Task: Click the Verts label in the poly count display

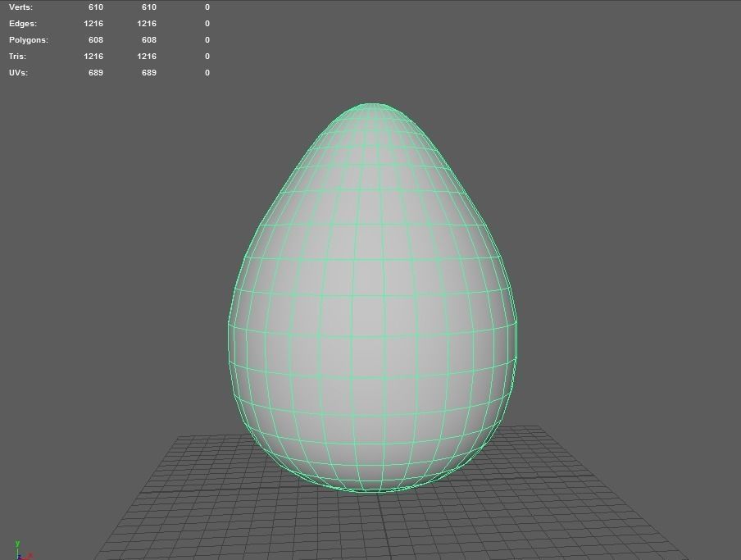Action: [x=20, y=7]
